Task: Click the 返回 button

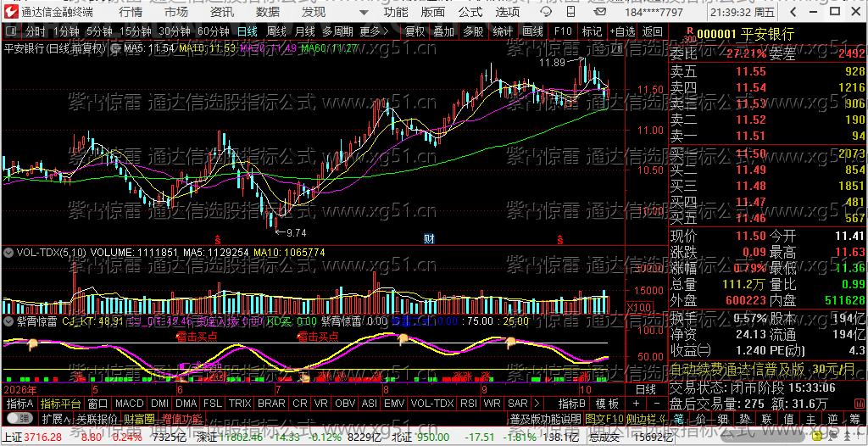Action: pos(653,31)
